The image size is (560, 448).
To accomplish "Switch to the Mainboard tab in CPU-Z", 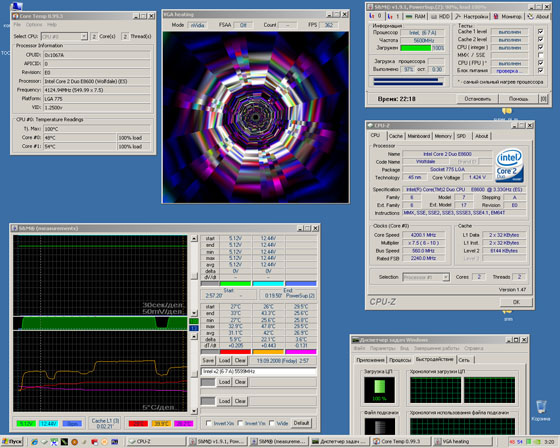I will [x=419, y=136].
